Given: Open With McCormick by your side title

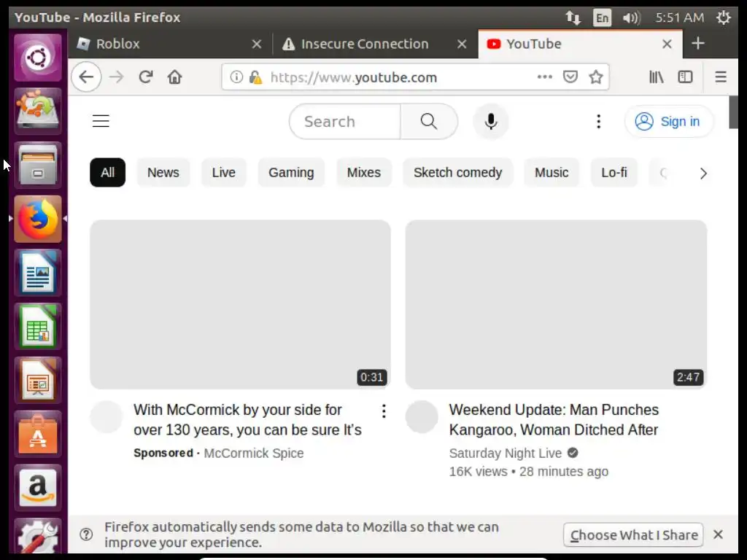Looking at the screenshot, I should point(247,419).
